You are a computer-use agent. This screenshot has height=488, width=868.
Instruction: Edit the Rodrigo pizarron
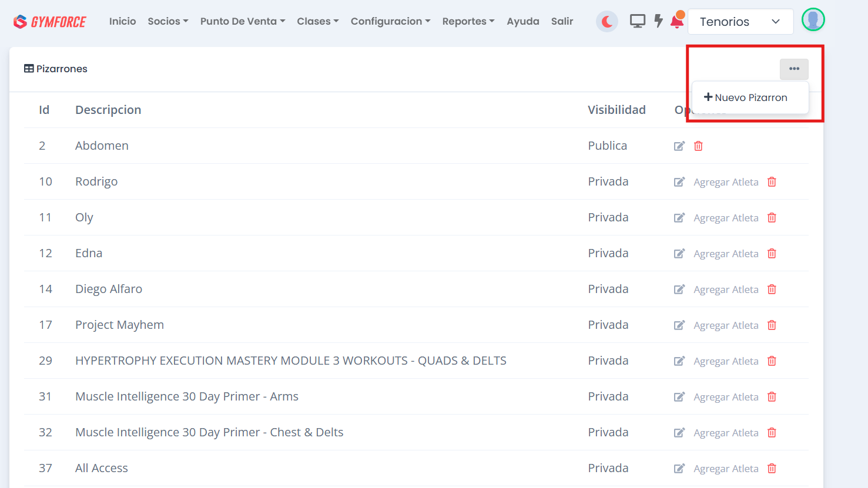coord(679,182)
